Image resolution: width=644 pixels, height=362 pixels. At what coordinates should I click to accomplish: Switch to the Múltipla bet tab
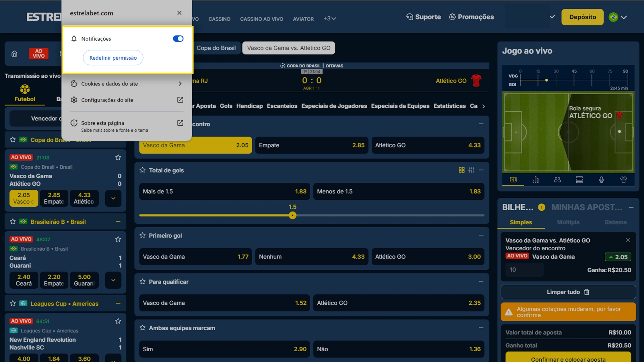(x=568, y=222)
